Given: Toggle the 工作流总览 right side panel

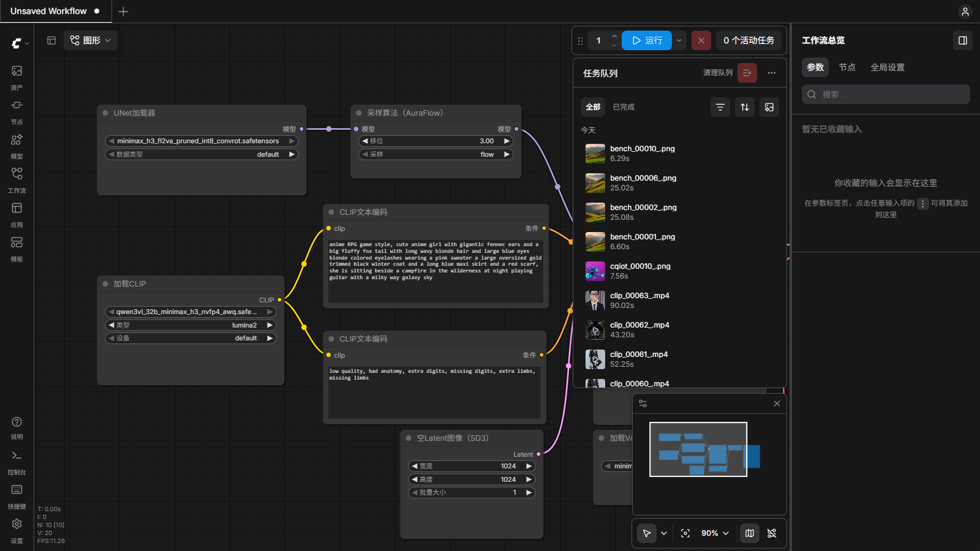Looking at the screenshot, I should tap(963, 40).
